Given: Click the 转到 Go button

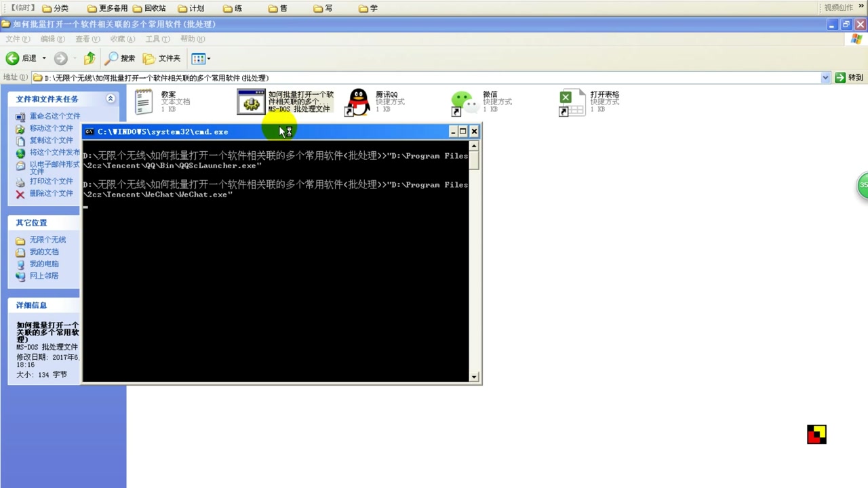Looking at the screenshot, I should [850, 78].
